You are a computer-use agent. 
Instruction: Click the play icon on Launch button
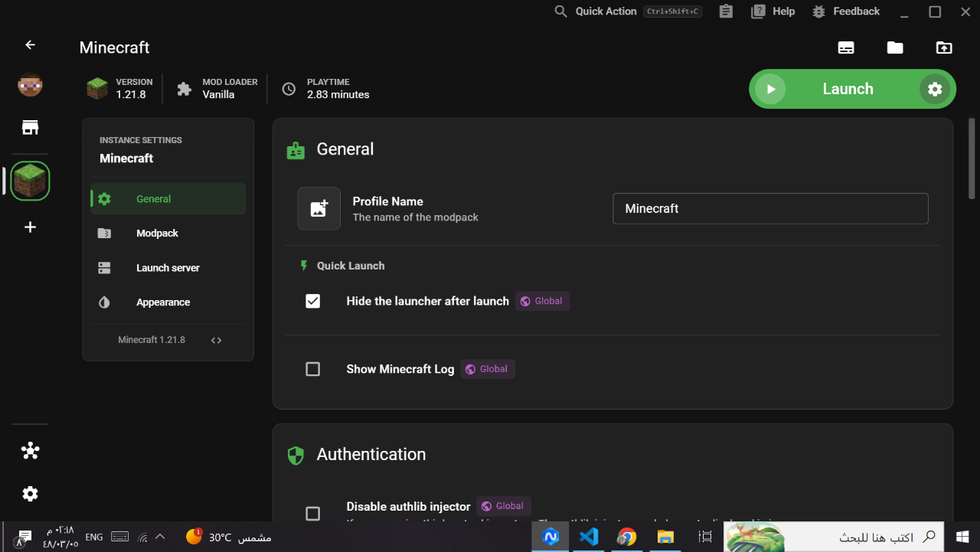[770, 89]
